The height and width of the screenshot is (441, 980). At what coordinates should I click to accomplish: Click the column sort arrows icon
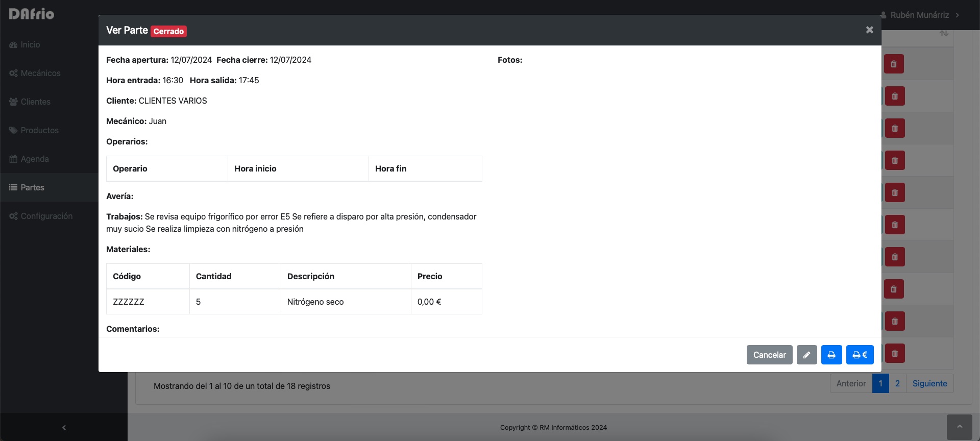point(944,34)
